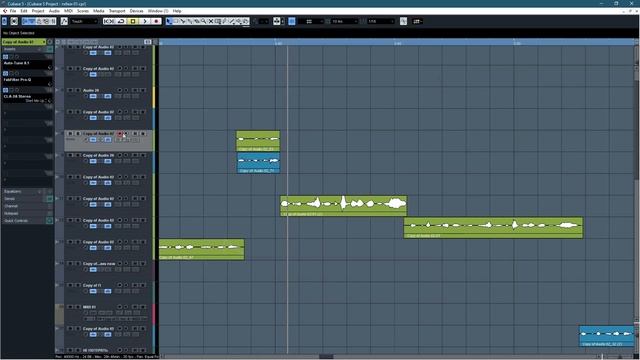Viewport: 640px width, 360px height.
Task: Open the Select Colors toolbar icon
Action: (417, 21)
